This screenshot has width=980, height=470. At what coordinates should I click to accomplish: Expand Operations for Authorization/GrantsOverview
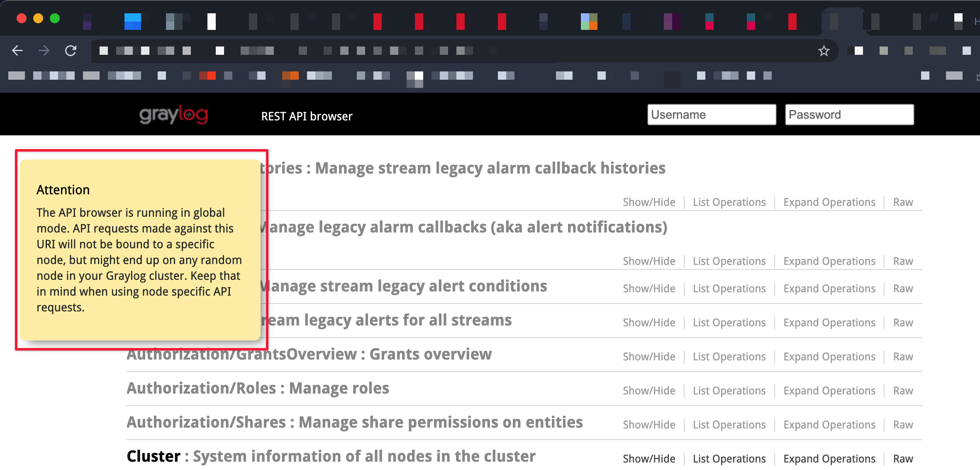829,357
